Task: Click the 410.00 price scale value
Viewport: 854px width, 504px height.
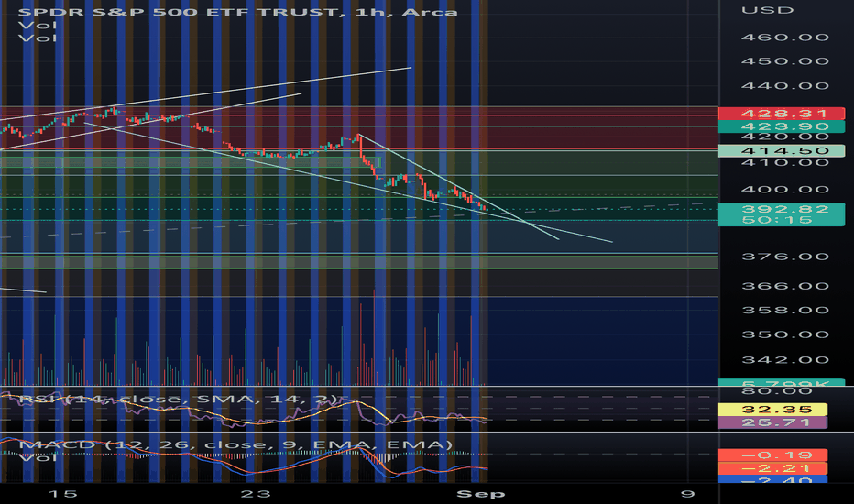Action: 785,162
